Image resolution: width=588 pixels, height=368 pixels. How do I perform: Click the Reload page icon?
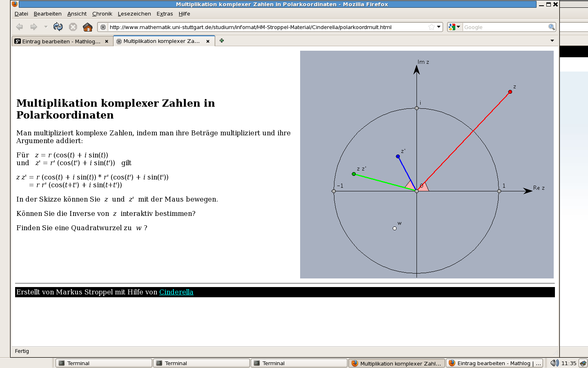(58, 27)
